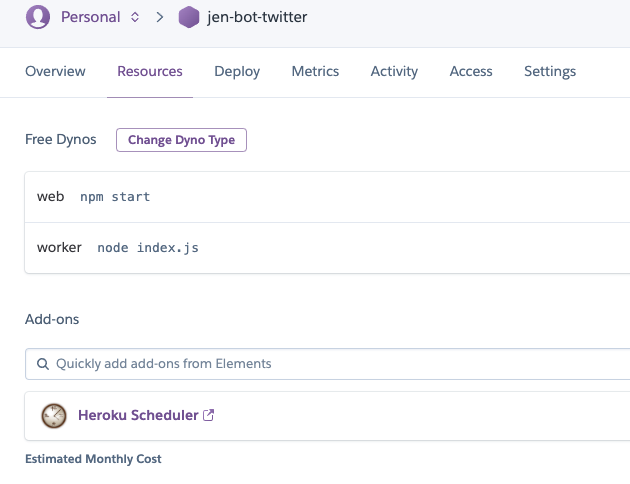View the Activity tab
The image size is (630, 484).
[x=394, y=71]
